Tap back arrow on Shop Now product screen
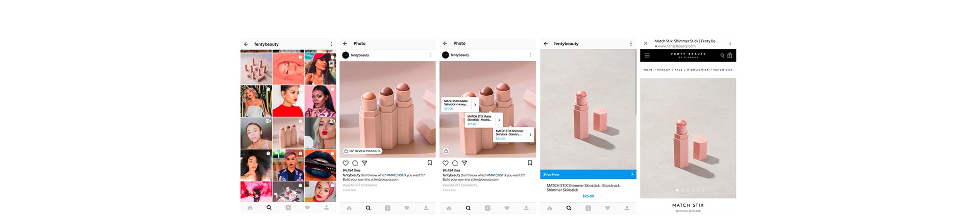Screen dimensions: 980x218 (546, 44)
